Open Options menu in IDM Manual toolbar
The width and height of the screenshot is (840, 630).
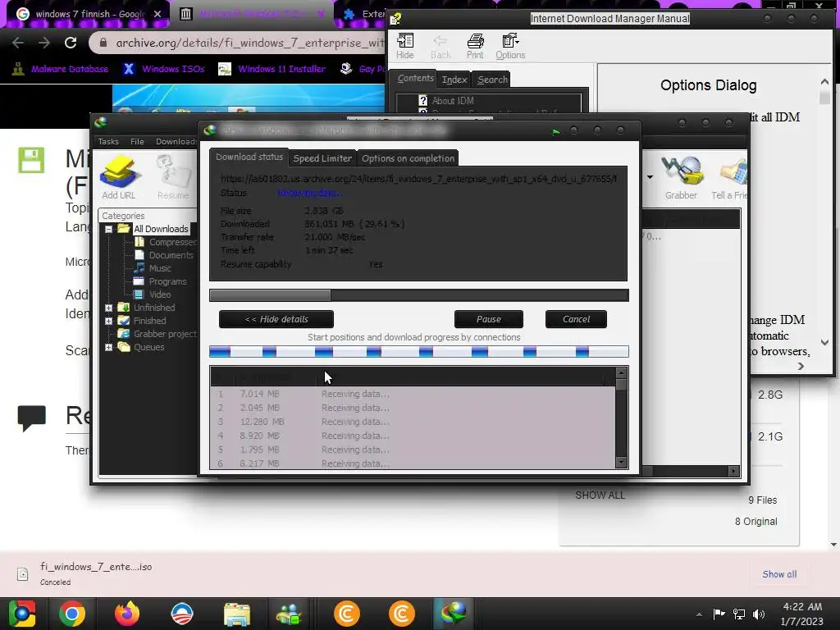510,46
